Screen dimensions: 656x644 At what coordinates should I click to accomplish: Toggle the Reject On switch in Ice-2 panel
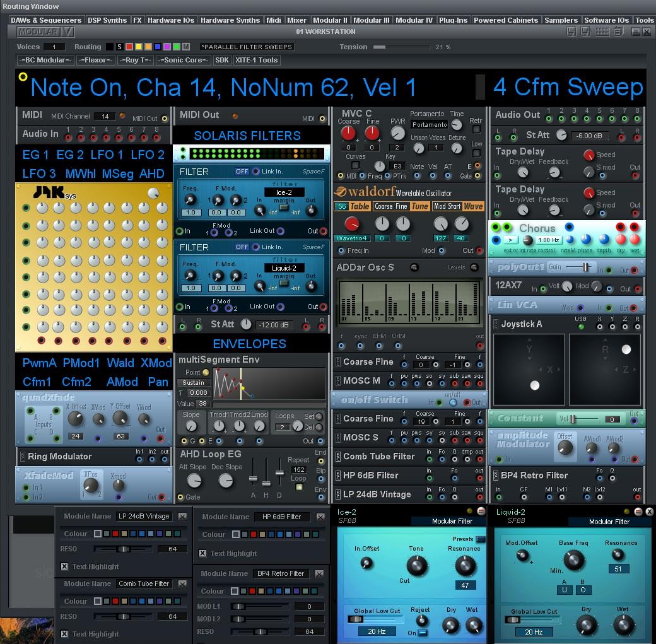(x=423, y=632)
